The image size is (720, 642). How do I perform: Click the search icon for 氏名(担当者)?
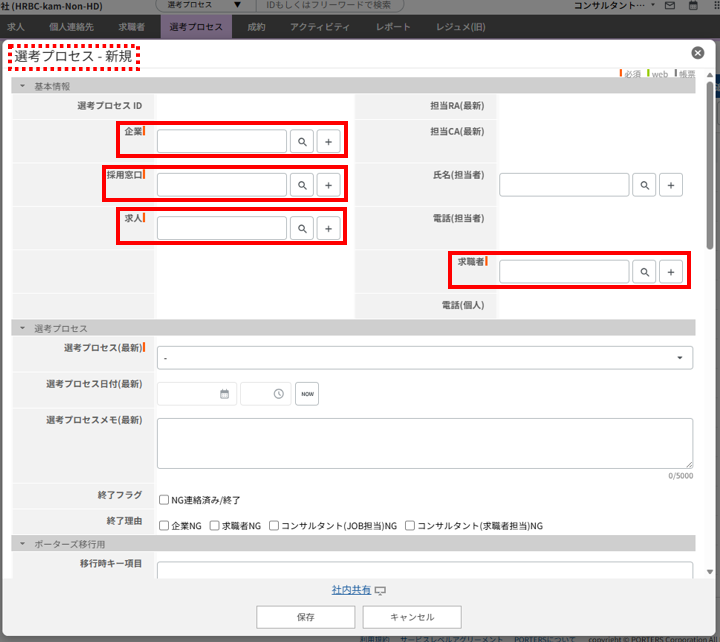[645, 185]
